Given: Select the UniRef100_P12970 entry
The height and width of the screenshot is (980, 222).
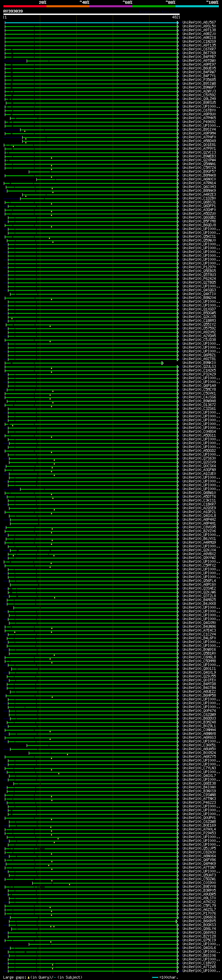Looking at the screenshot, I should click(199, 267).
